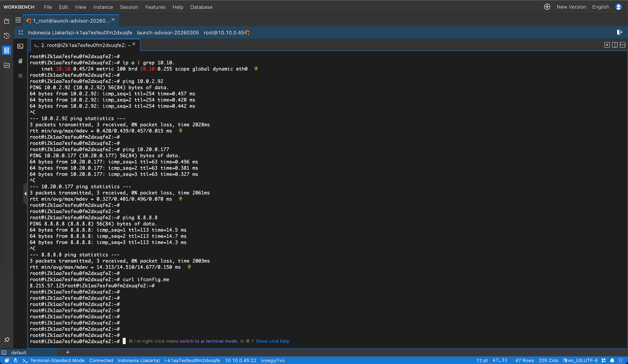Collapse the side panel with the left arrow handle
Viewport: 628px width, 364px height.
pyautogui.click(x=25, y=194)
